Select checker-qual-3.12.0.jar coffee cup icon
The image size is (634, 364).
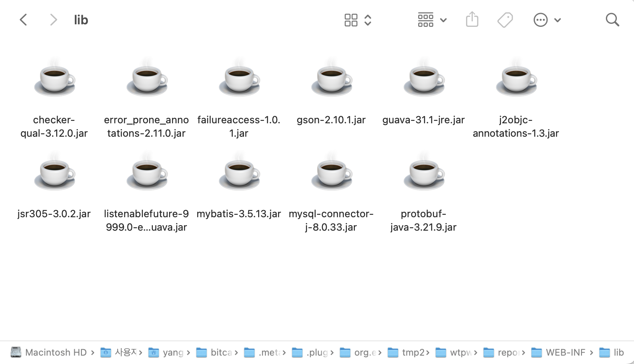tap(55, 78)
